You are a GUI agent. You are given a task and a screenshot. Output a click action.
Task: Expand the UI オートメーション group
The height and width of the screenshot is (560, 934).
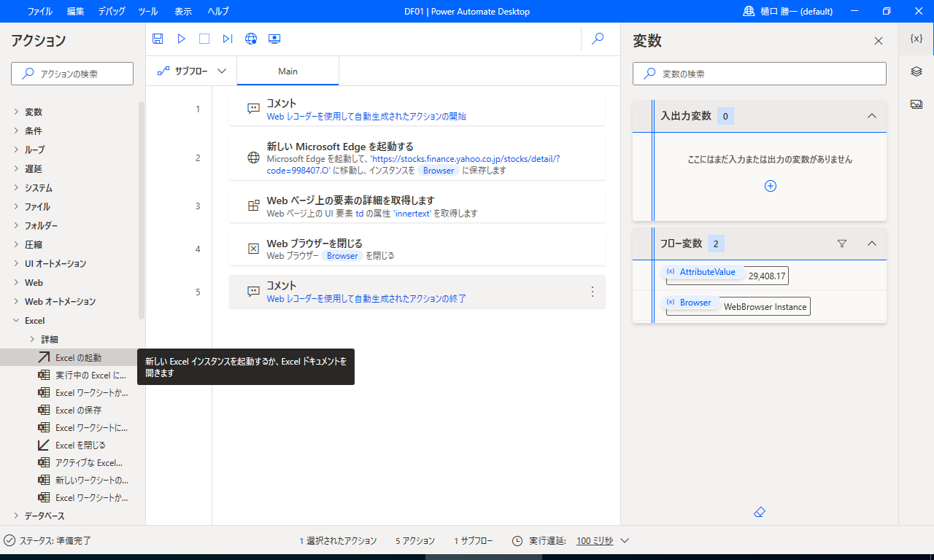(16, 263)
